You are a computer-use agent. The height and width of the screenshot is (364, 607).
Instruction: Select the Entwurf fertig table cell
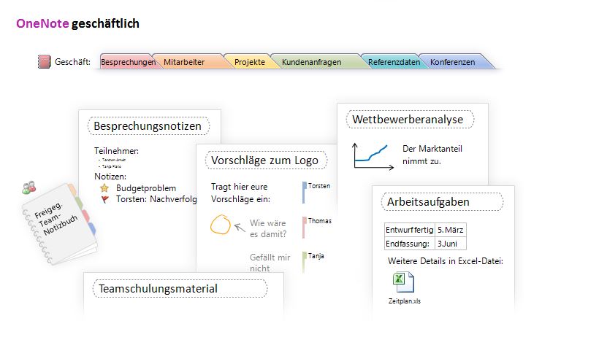[410, 230]
